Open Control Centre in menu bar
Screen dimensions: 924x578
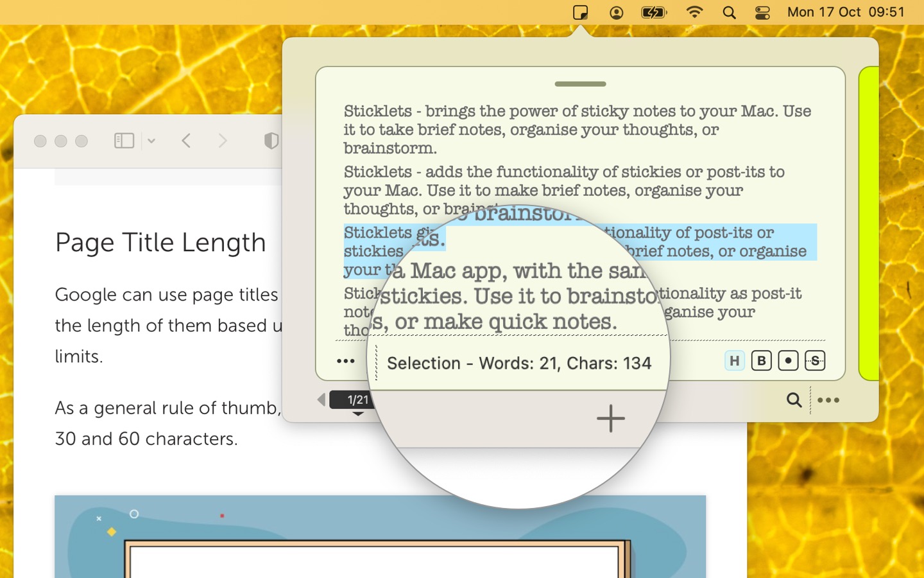(x=762, y=12)
